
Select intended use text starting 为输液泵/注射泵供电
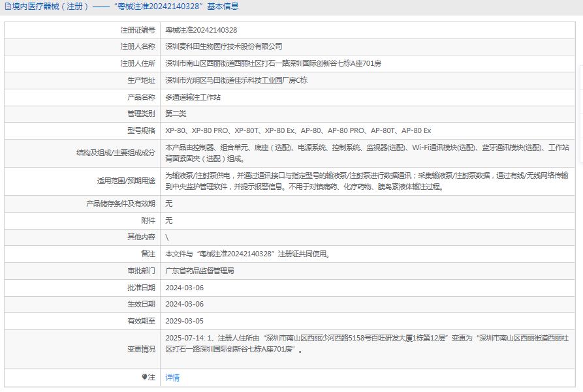[x=367, y=181]
